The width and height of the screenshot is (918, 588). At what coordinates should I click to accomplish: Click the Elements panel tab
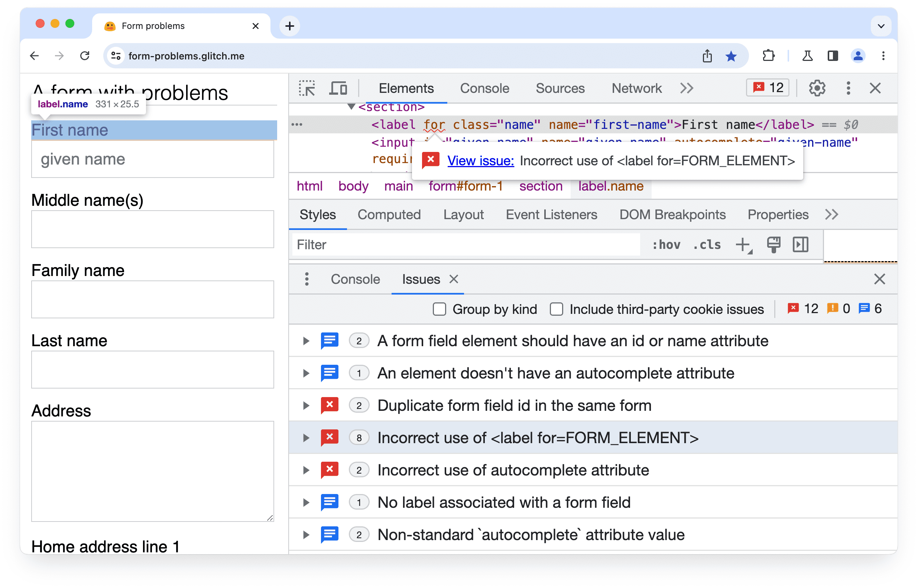coord(407,88)
